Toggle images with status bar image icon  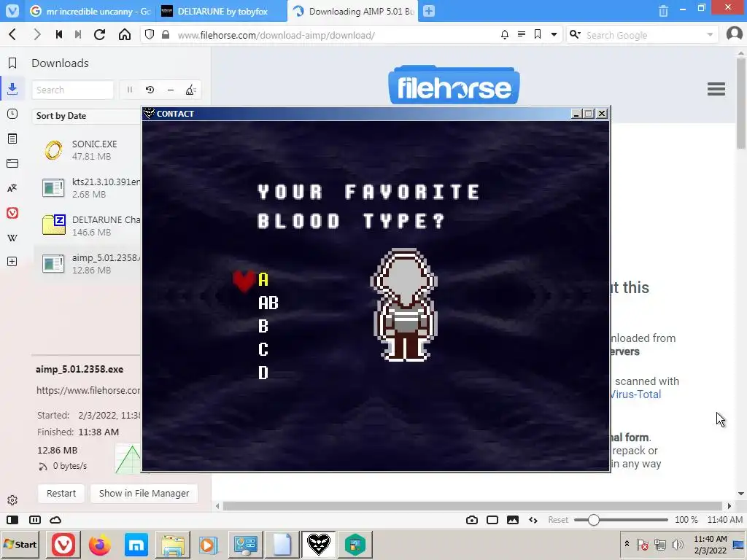513,519
